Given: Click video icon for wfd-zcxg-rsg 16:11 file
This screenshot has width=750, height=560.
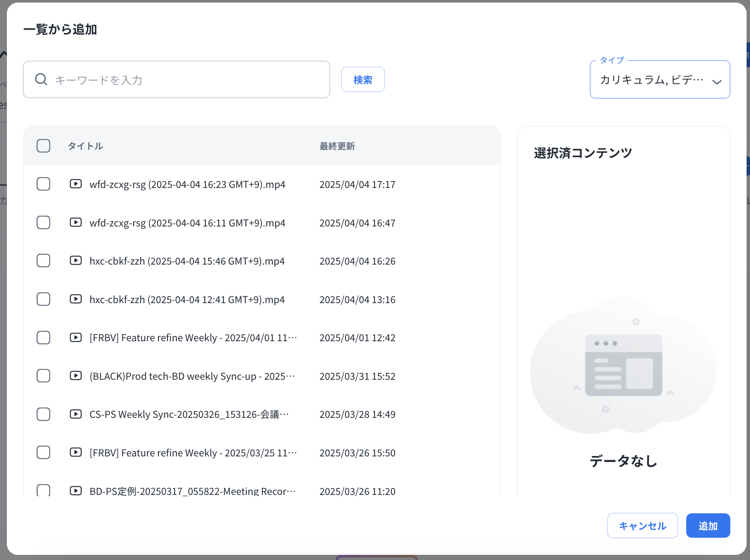Looking at the screenshot, I should [76, 223].
